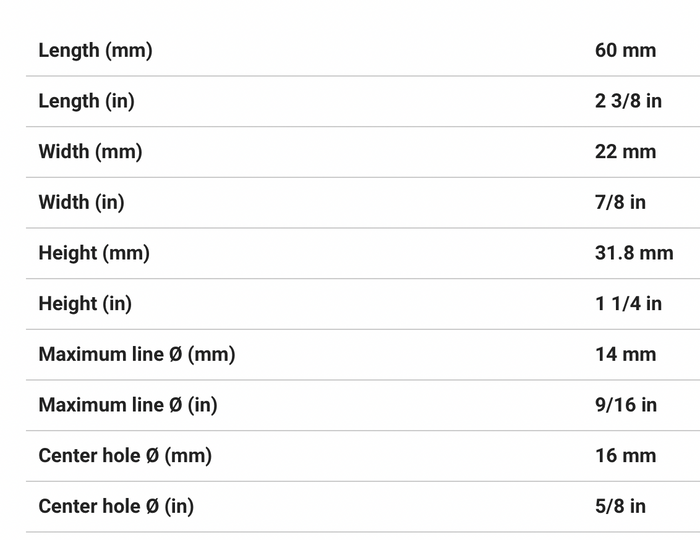
Task: Click the Width (mm) label
Action: [x=90, y=152]
